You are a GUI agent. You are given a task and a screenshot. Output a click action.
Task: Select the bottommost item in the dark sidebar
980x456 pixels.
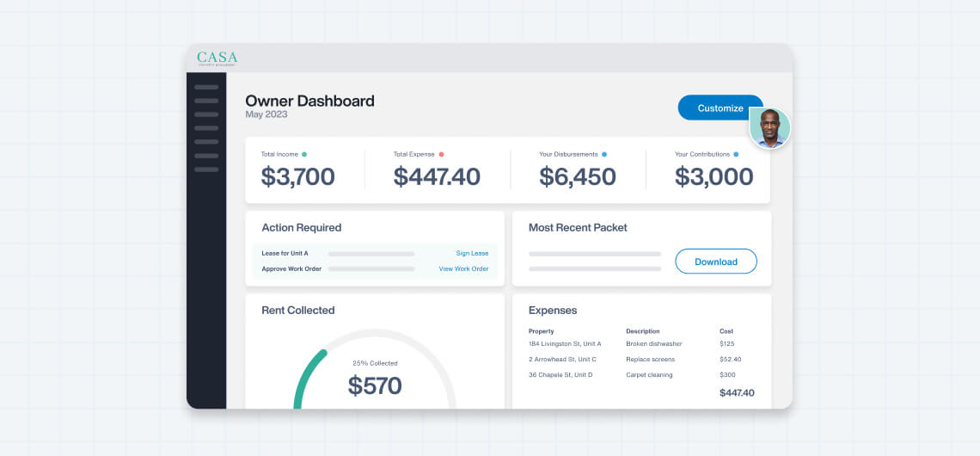[206, 169]
